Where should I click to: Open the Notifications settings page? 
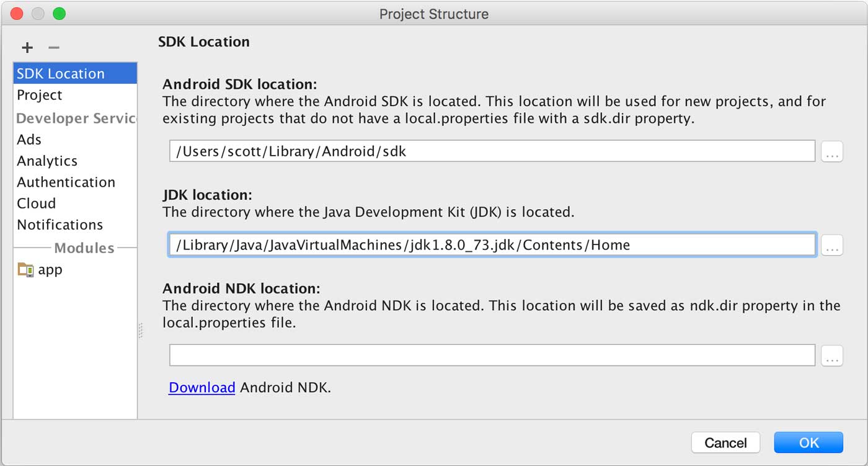(x=60, y=224)
